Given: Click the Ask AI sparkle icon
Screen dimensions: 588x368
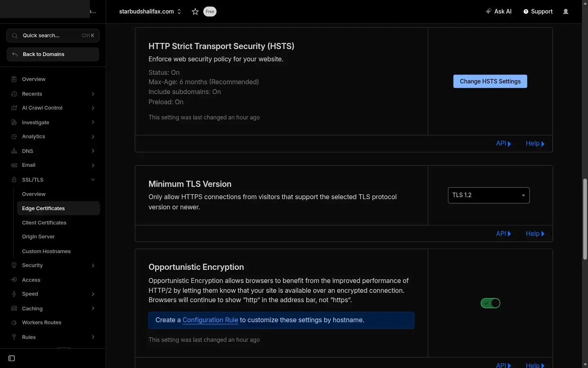Looking at the screenshot, I should click(488, 11).
